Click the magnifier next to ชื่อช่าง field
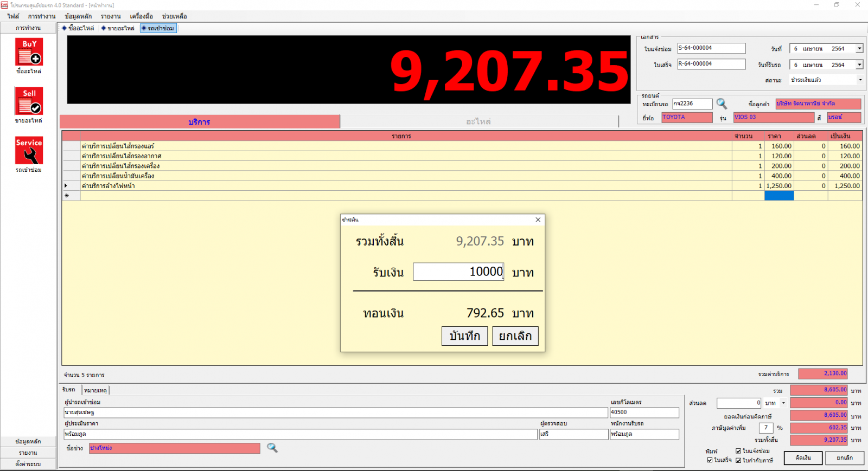 click(x=272, y=448)
